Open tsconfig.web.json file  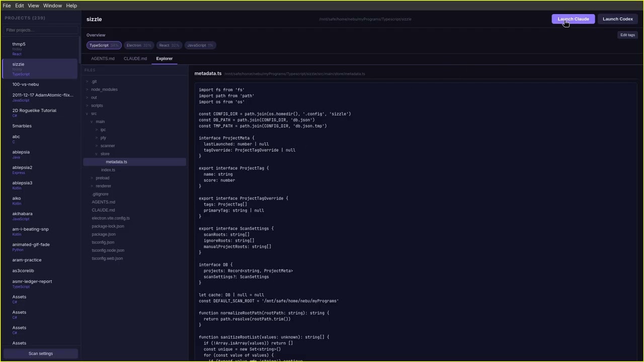(x=134, y=258)
